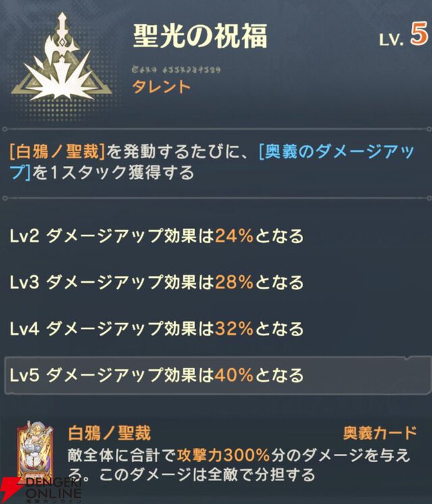
Task: Click the card damage description text
Action: (239, 465)
